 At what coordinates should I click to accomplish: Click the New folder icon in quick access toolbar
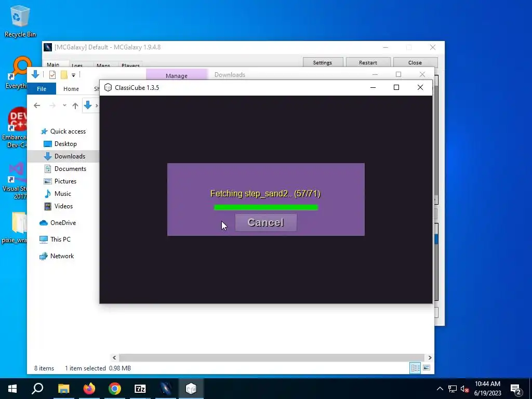[64, 75]
